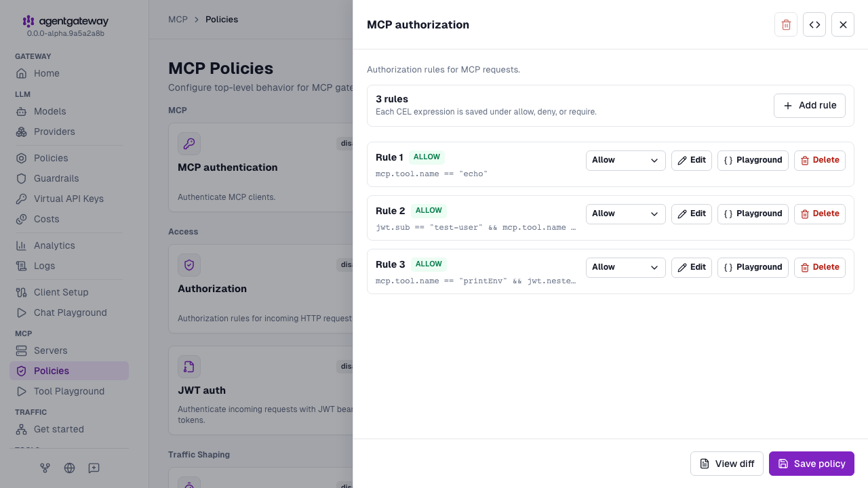
Task: Open MCP Servers in sidebar
Action: coord(69,350)
